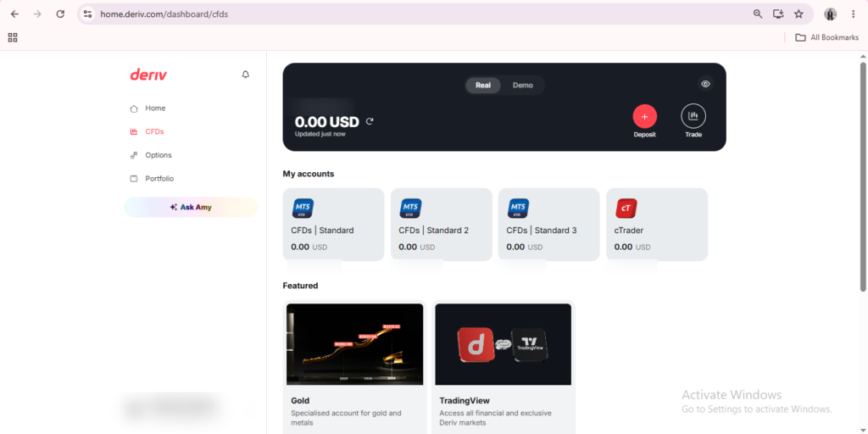Click the red cTrader icon
The height and width of the screenshot is (434, 868).
(x=626, y=209)
